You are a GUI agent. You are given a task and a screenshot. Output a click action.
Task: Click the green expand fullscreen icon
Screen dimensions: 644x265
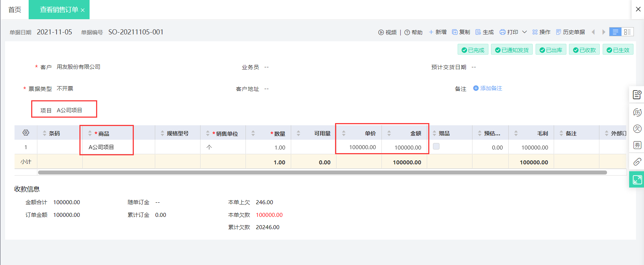637,180
